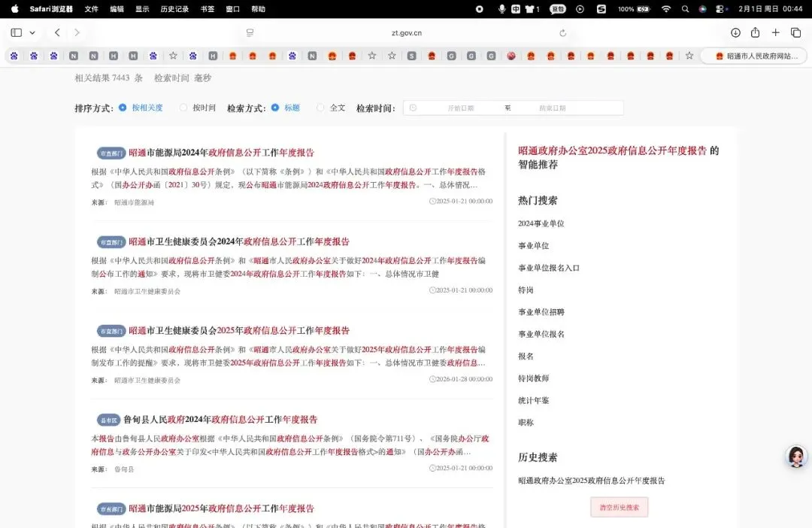
Task: Select 标题 search mode radio button
Action: pyautogui.click(x=275, y=108)
